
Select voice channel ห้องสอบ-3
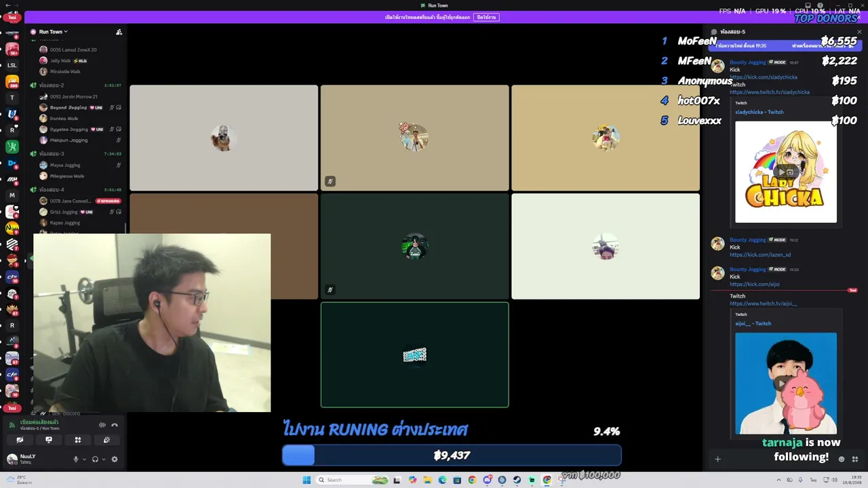[x=52, y=154]
